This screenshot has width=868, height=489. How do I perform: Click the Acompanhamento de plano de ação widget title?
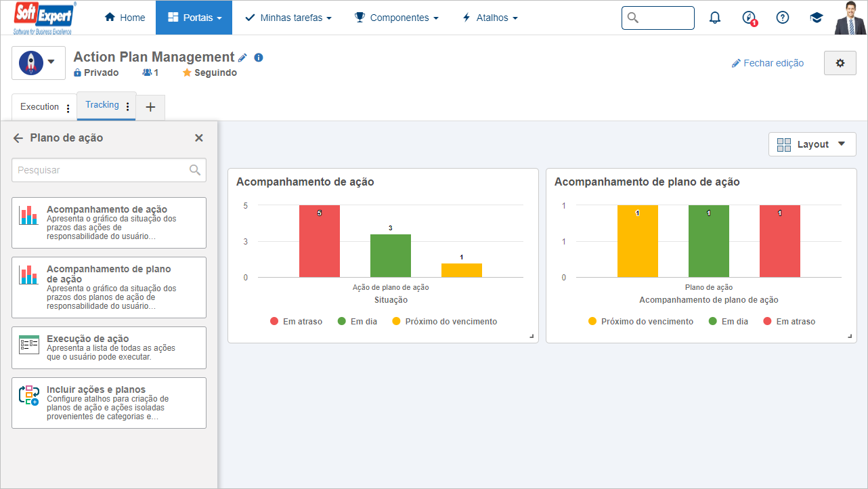point(647,182)
